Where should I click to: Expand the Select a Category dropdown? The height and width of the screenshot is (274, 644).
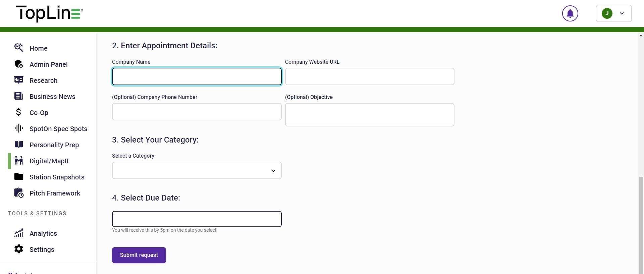pos(197,171)
